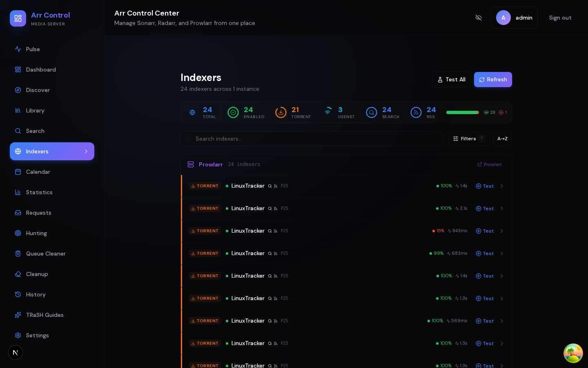This screenshot has width=588, height=368.
Task: Click the Total indexers globe stat icon
Action: [192, 112]
